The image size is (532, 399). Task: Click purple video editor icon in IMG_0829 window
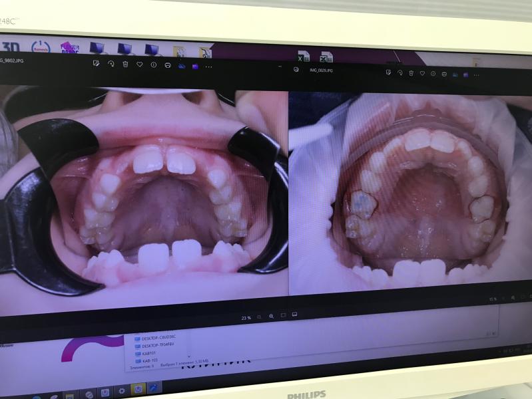coord(466,74)
